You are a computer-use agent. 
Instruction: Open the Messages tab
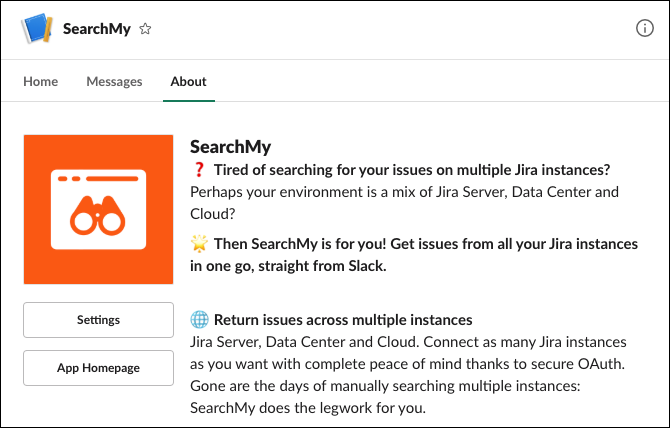coord(114,81)
